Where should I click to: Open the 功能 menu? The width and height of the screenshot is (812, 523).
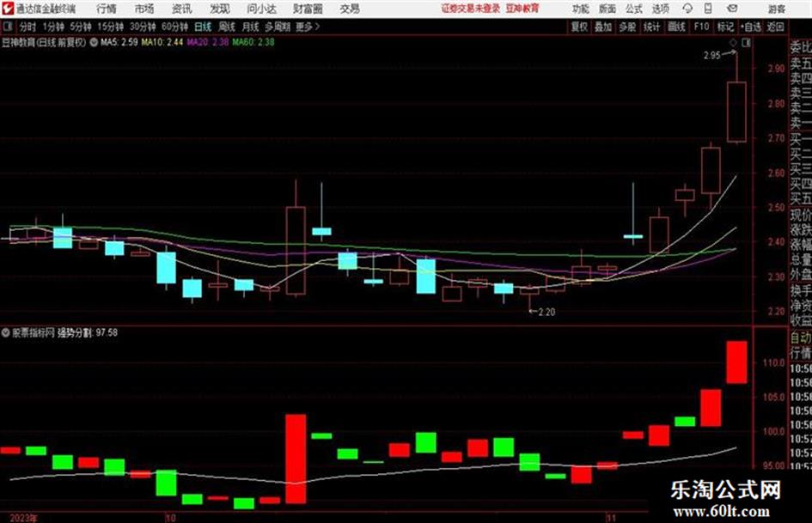pyautogui.click(x=581, y=9)
